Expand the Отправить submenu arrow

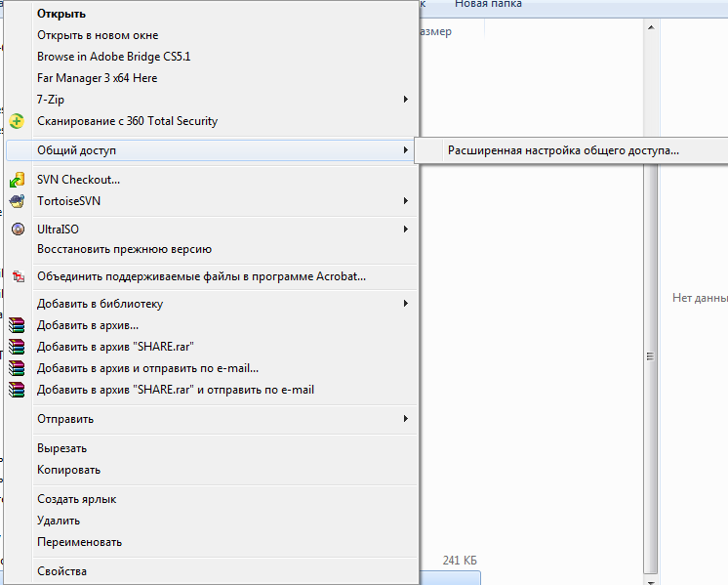(406, 419)
